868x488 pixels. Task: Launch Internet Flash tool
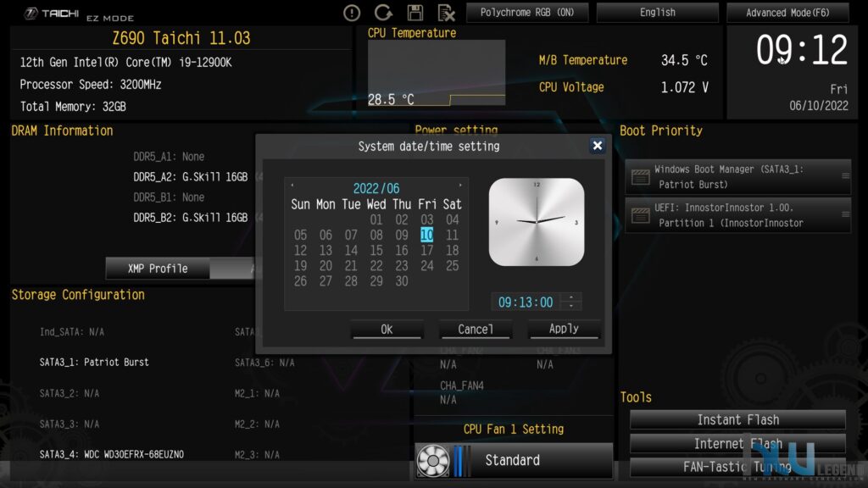point(738,444)
